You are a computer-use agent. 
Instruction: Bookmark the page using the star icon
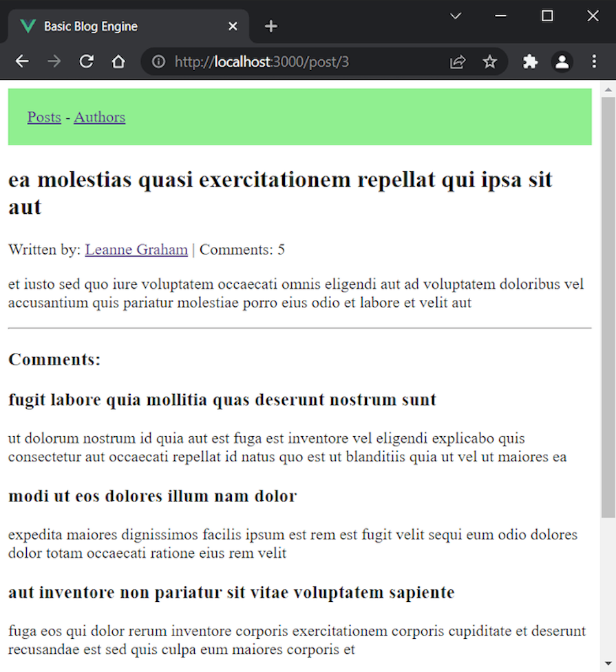click(490, 61)
